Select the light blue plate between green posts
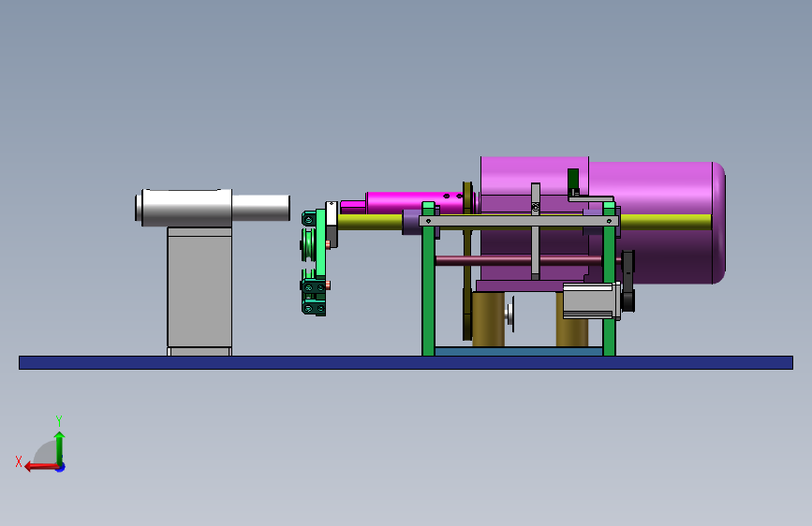 click(518, 352)
